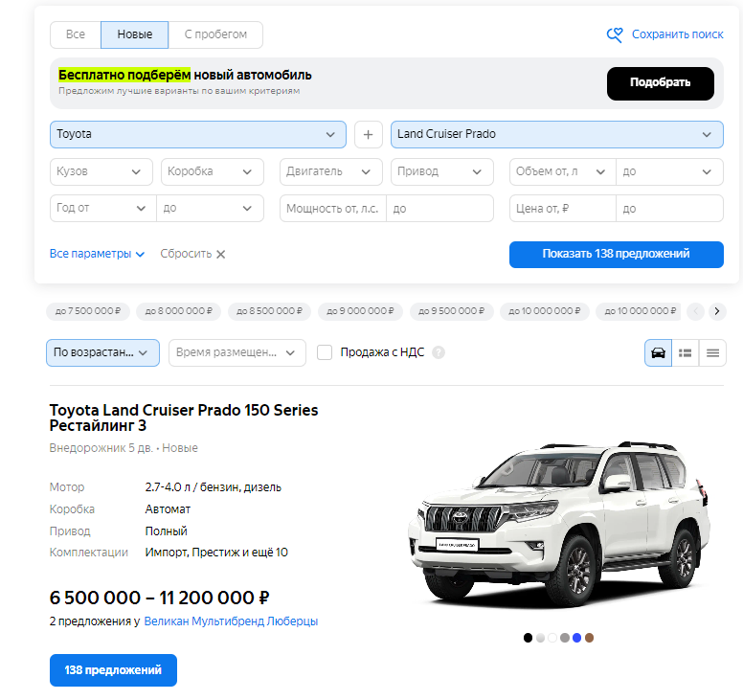
Task: Choose white car color swatch
Action: (x=552, y=638)
